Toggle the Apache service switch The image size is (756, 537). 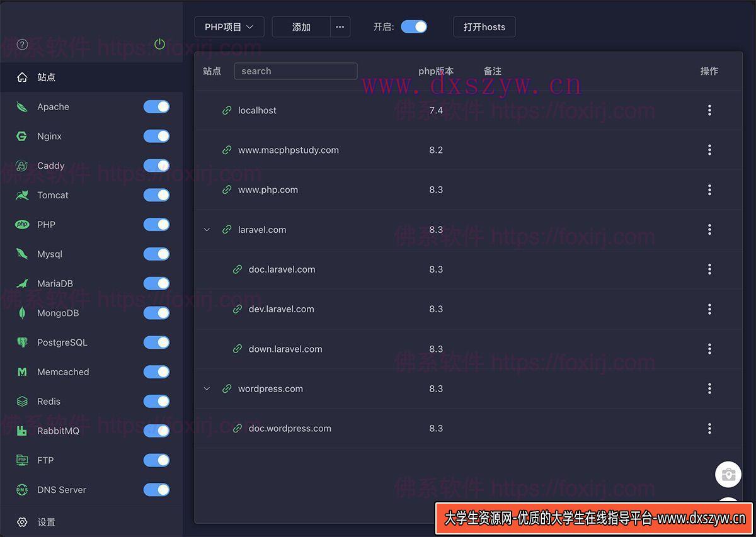pos(157,106)
